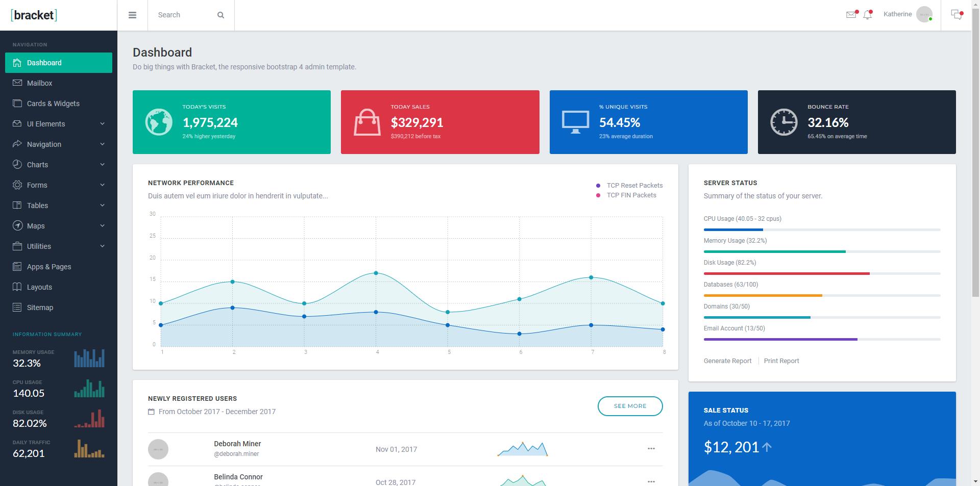This screenshot has width=980, height=486.
Task: Open the more options dots for Deborah Miner
Action: (651, 449)
